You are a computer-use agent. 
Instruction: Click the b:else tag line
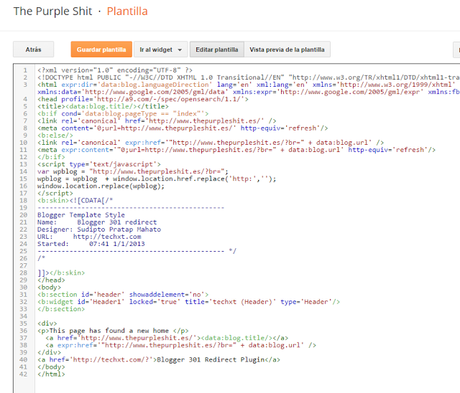pyautogui.click(x=55, y=135)
